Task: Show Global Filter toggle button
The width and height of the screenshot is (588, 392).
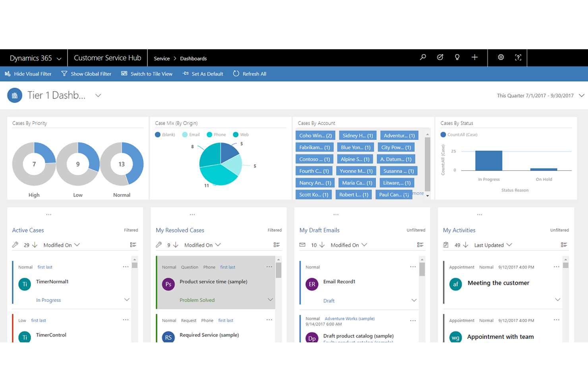Action: (86, 74)
